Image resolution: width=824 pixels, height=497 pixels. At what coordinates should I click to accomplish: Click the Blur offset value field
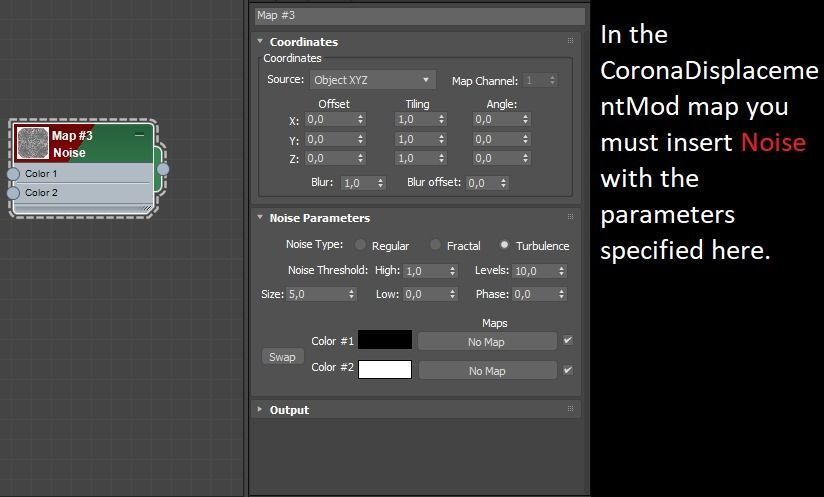482,183
